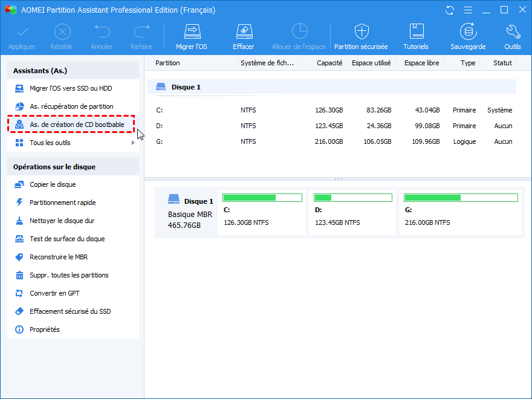532x399 pixels.
Task: Open Propriétés of the disk
Action: click(73, 329)
